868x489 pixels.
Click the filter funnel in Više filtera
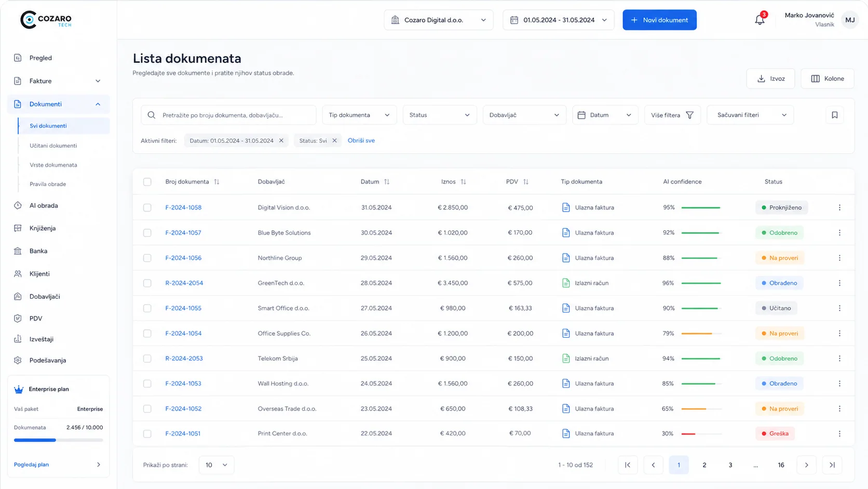click(x=689, y=115)
